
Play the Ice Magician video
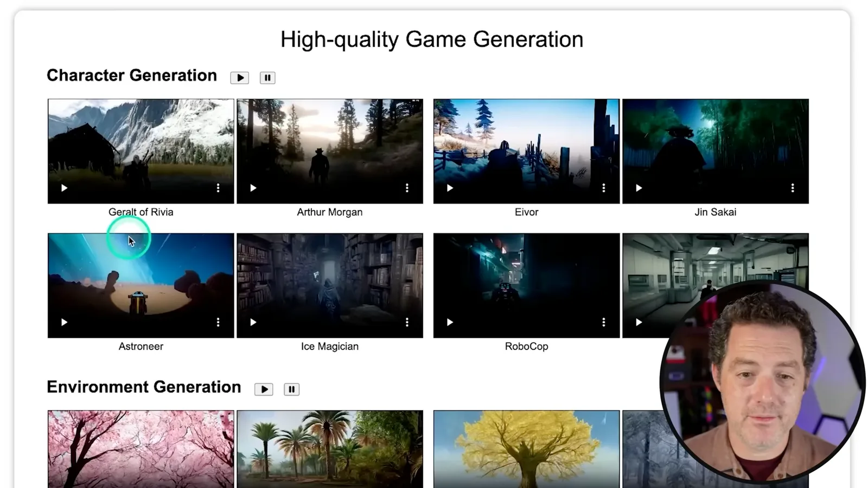[x=253, y=323]
